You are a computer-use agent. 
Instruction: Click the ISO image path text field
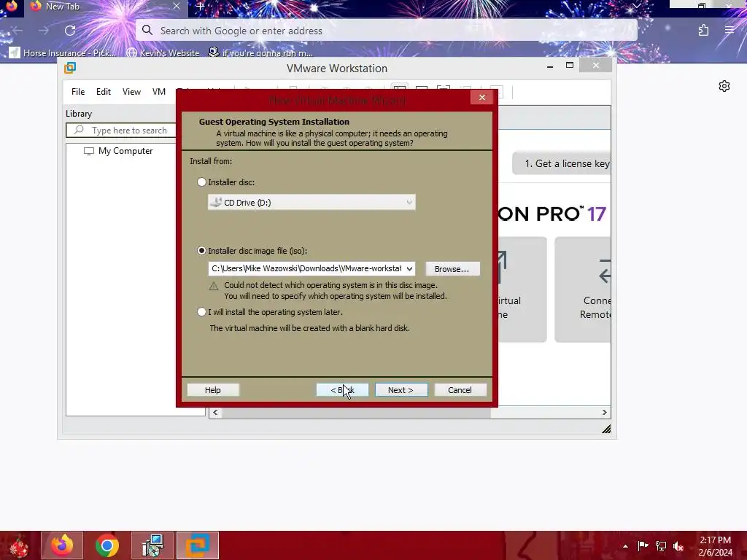[x=306, y=268]
